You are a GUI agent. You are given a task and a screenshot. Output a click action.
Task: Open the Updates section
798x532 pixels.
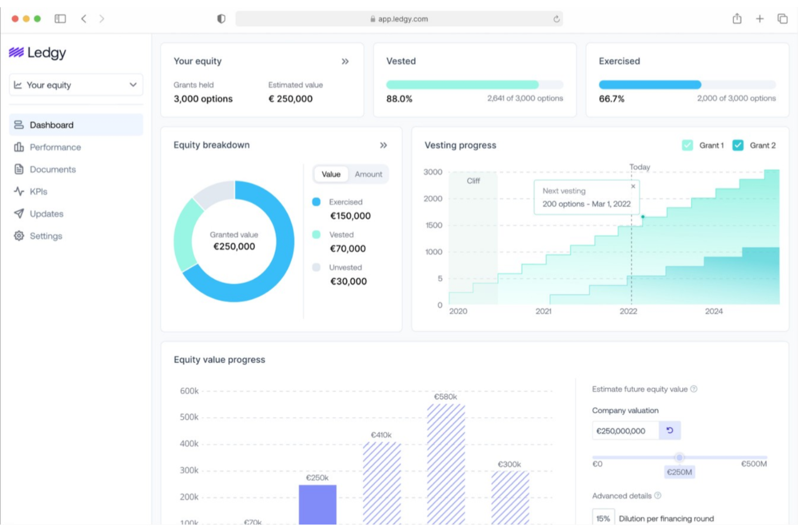tap(46, 213)
